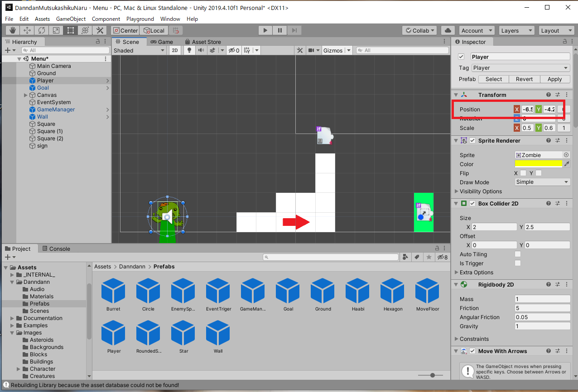
Task: Open the Layers dropdown
Action: click(517, 30)
